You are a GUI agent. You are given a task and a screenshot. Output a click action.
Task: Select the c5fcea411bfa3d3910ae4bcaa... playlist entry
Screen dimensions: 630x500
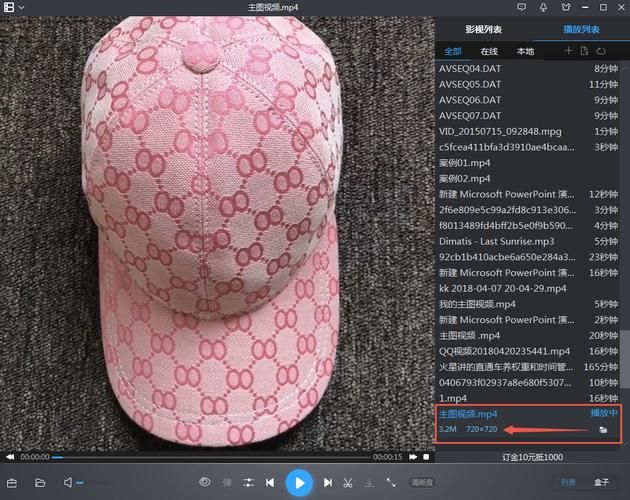click(528, 147)
